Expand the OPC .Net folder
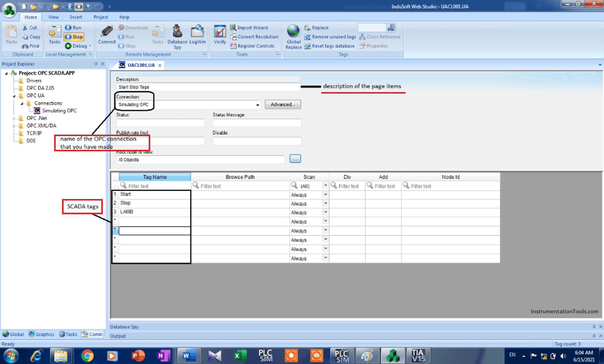The height and width of the screenshot is (364, 604). point(14,118)
